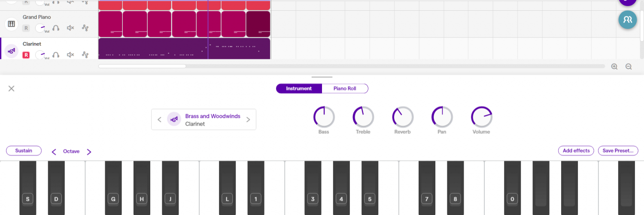Play the black key labeled 5

point(370,188)
